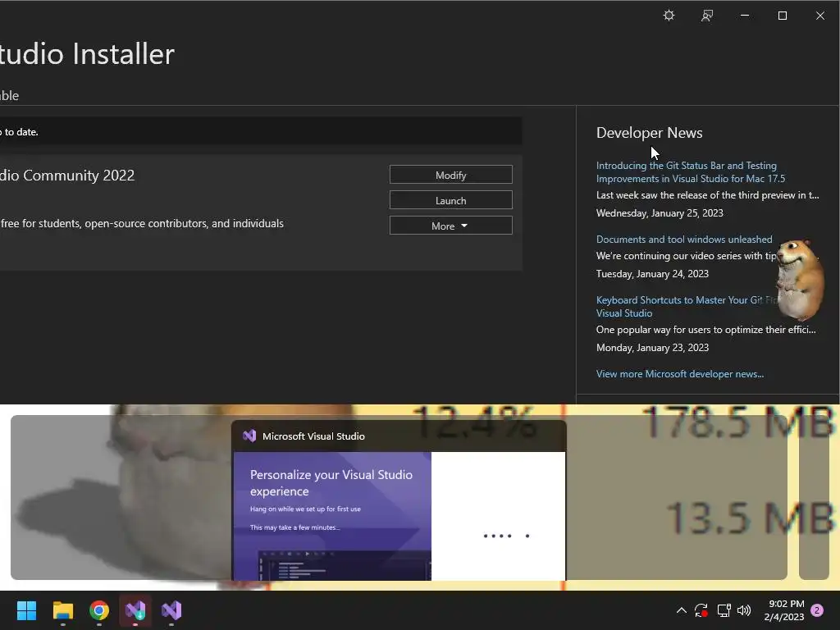Click 'Personalize your Visual Studio experience' heading
The width and height of the screenshot is (840, 630).
pos(331,482)
